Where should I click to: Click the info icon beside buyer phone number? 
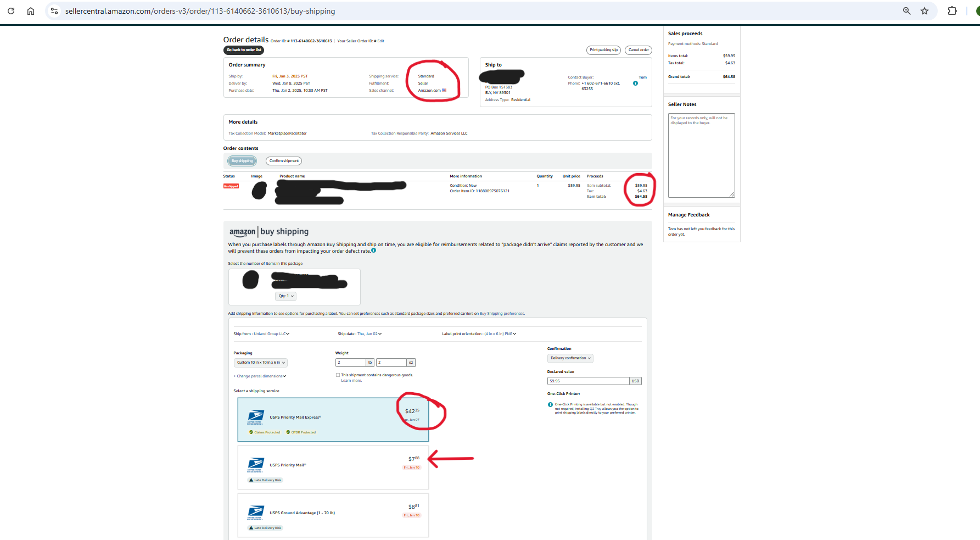tap(635, 83)
